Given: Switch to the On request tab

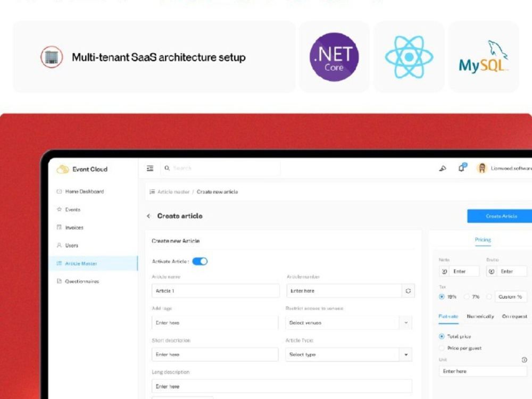Looking at the screenshot, I should click(514, 316).
